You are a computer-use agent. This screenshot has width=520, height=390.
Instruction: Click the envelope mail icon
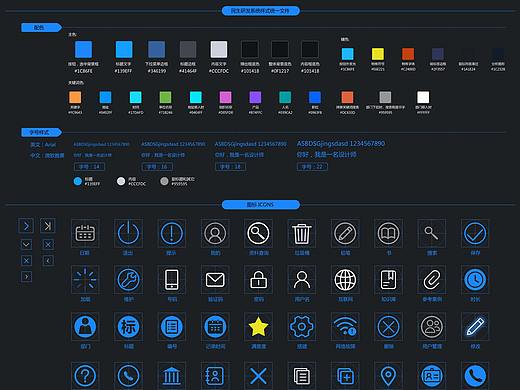pyautogui.click(x=215, y=280)
